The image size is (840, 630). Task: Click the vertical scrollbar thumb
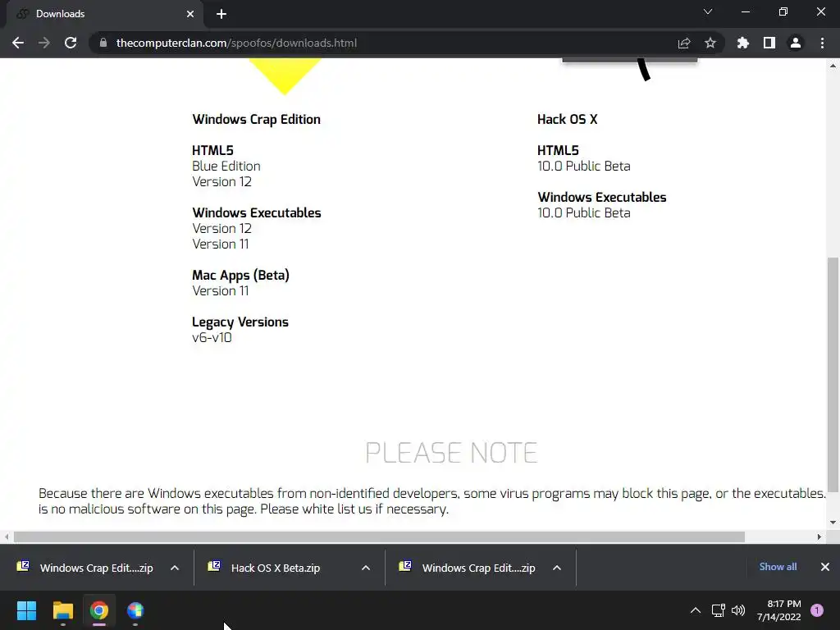[x=833, y=374]
